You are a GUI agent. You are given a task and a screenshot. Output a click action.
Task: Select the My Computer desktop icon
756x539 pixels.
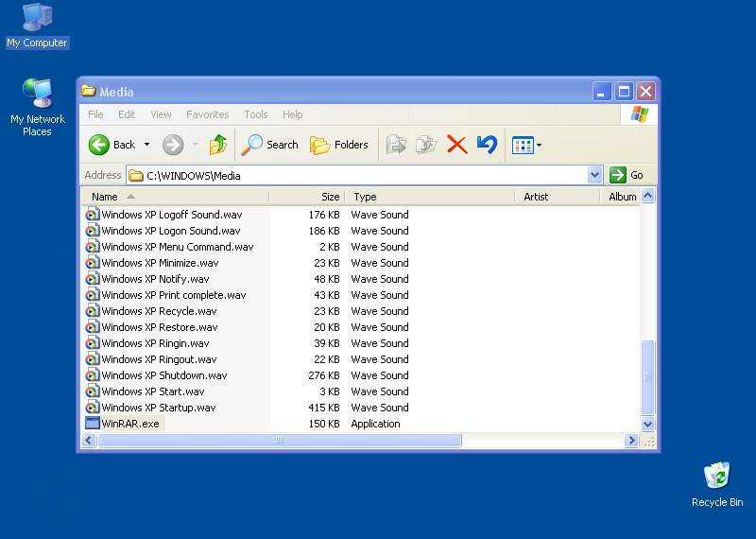click(37, 26)
